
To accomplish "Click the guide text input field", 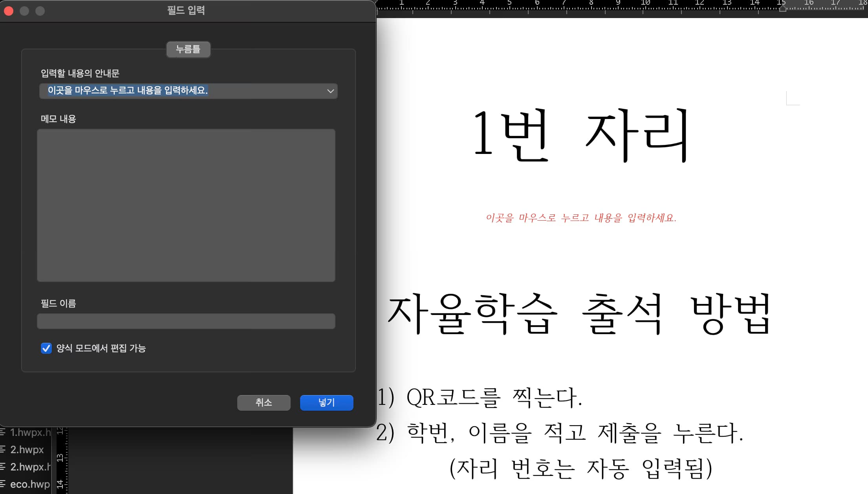I will (188, 91).
